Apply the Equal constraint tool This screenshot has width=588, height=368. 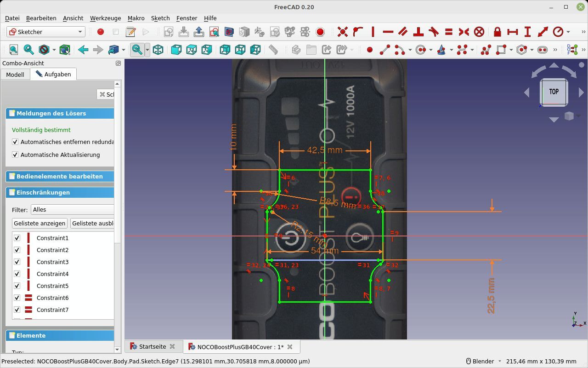tap(449, 32)
